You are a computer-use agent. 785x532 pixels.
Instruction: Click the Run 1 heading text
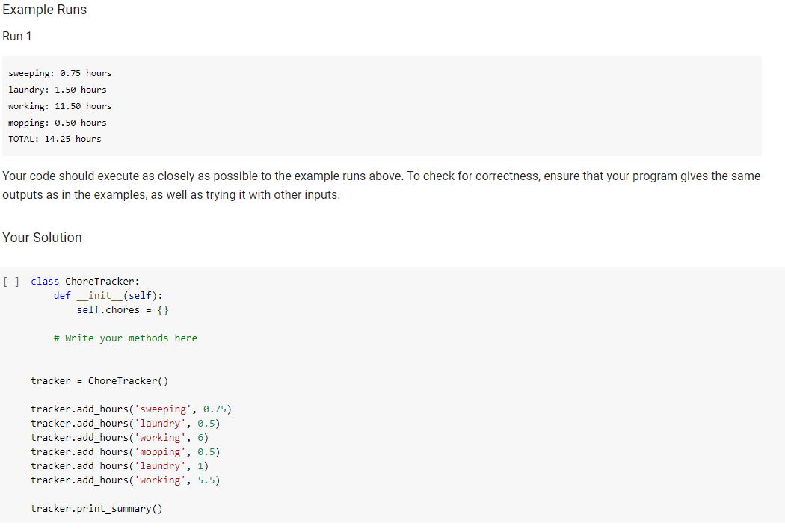click(16, 36)
